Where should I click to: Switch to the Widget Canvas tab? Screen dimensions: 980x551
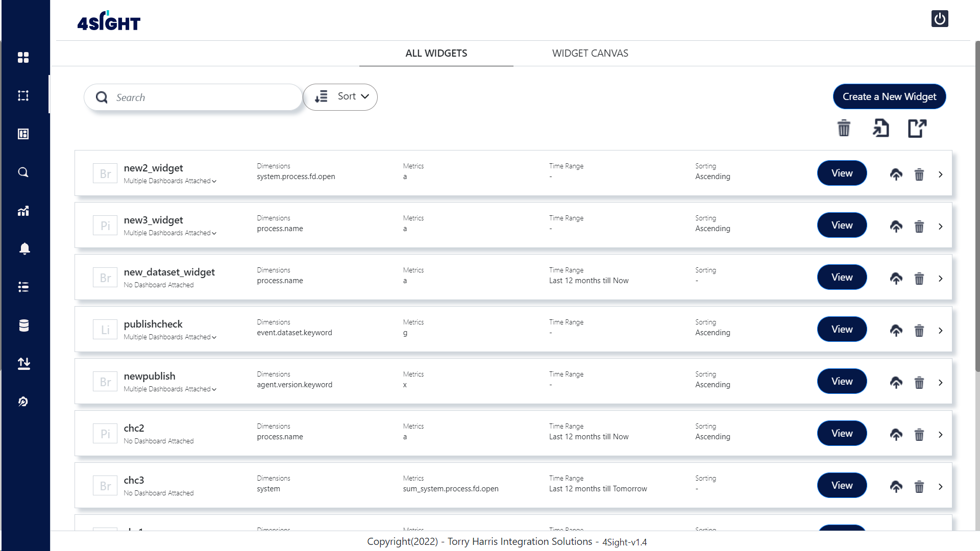coord(590,54)
